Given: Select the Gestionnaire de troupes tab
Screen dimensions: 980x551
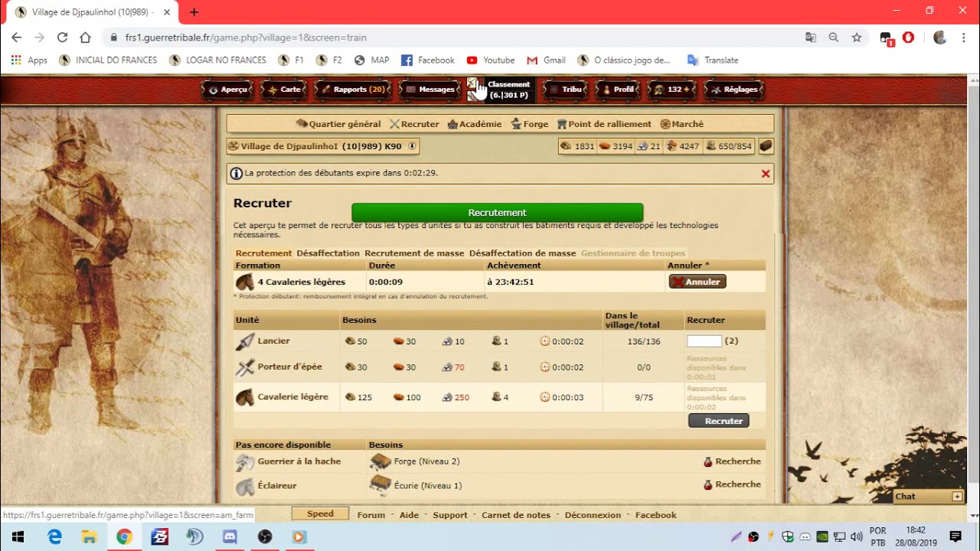Looking at the screenshot, I should (x=633, y=253).
